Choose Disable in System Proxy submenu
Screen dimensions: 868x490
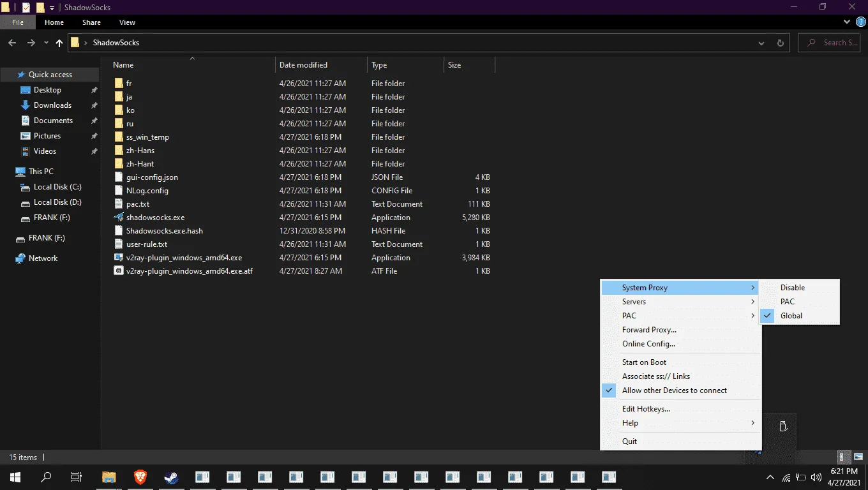tap(799, 288)
